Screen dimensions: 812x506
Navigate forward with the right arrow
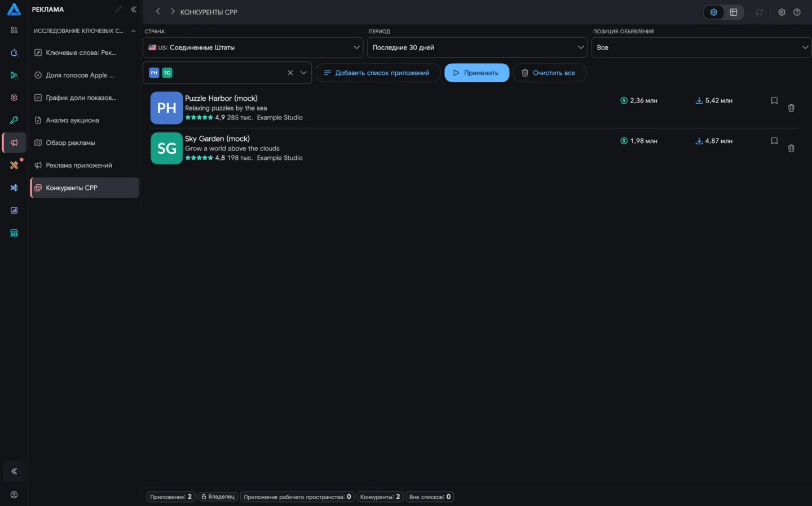[173, 11]
